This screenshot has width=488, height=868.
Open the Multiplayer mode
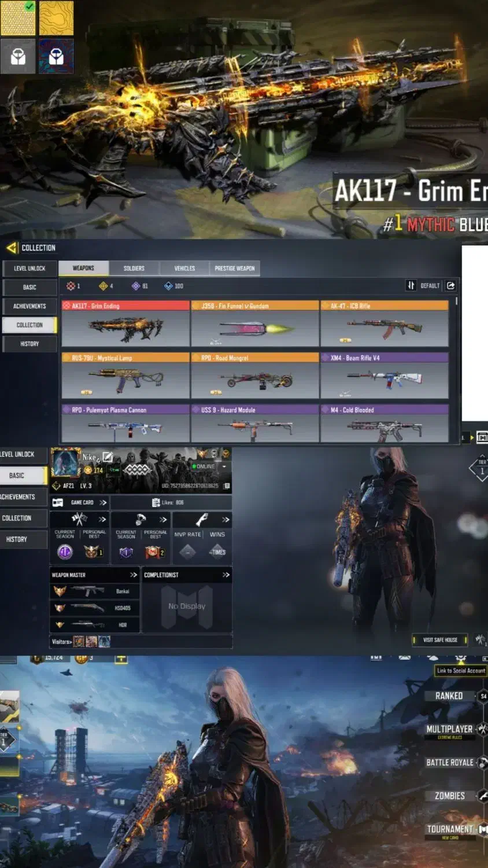450,730
